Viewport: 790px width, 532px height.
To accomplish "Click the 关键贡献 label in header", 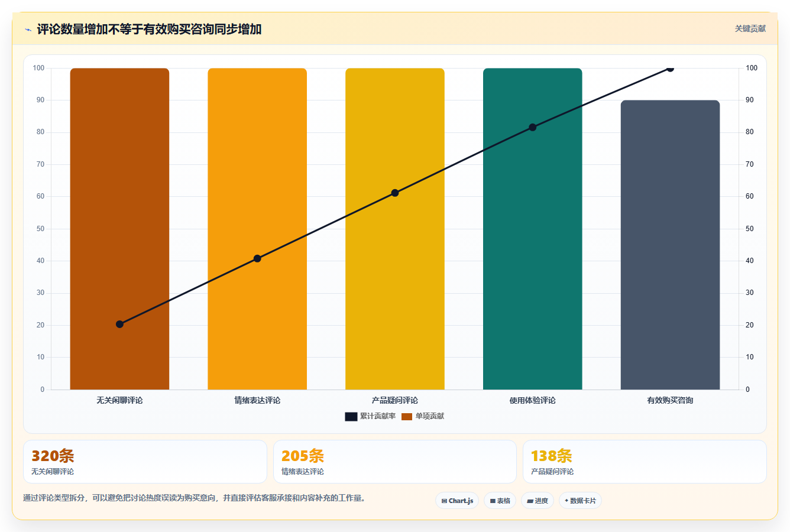I will (x=750, y=28).
